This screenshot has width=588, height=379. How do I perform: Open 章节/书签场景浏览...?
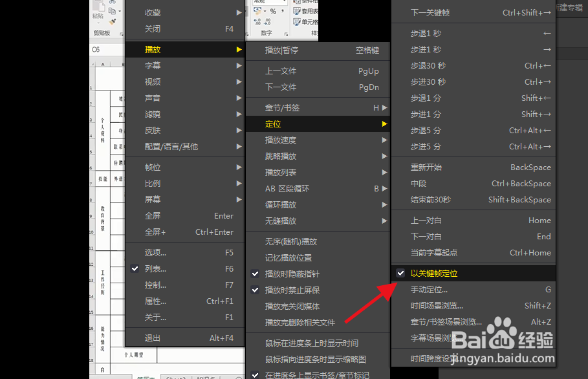coord(474,321)
